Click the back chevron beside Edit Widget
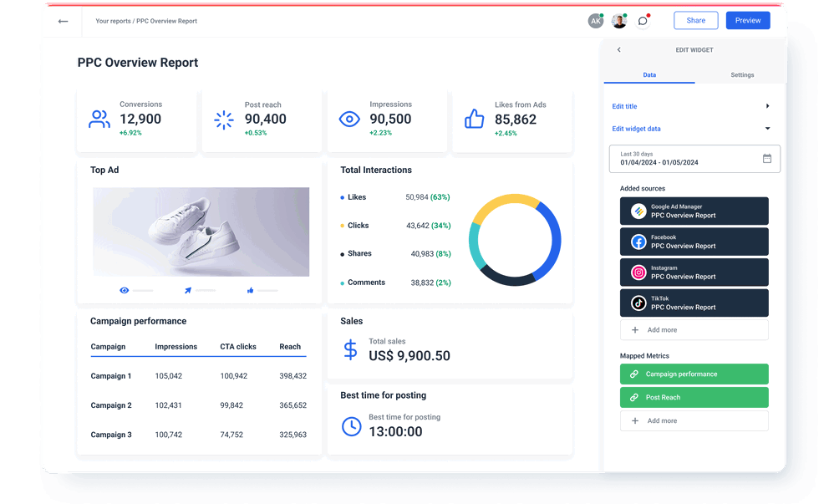 (618, 49)
